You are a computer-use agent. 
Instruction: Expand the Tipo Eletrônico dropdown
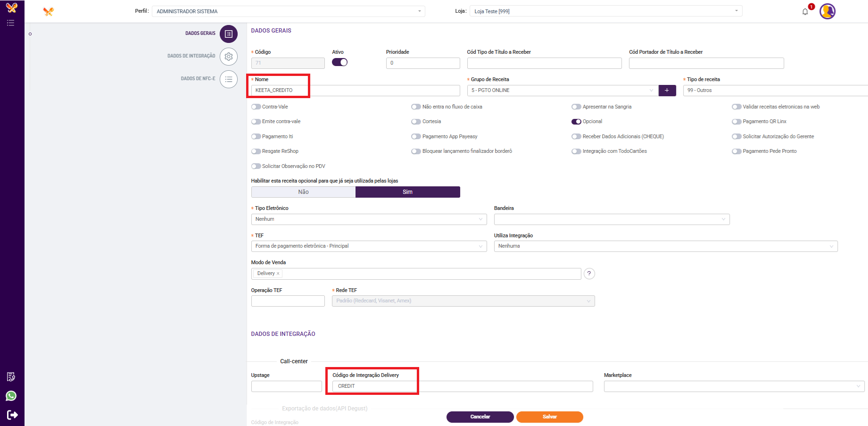point(369,219)
